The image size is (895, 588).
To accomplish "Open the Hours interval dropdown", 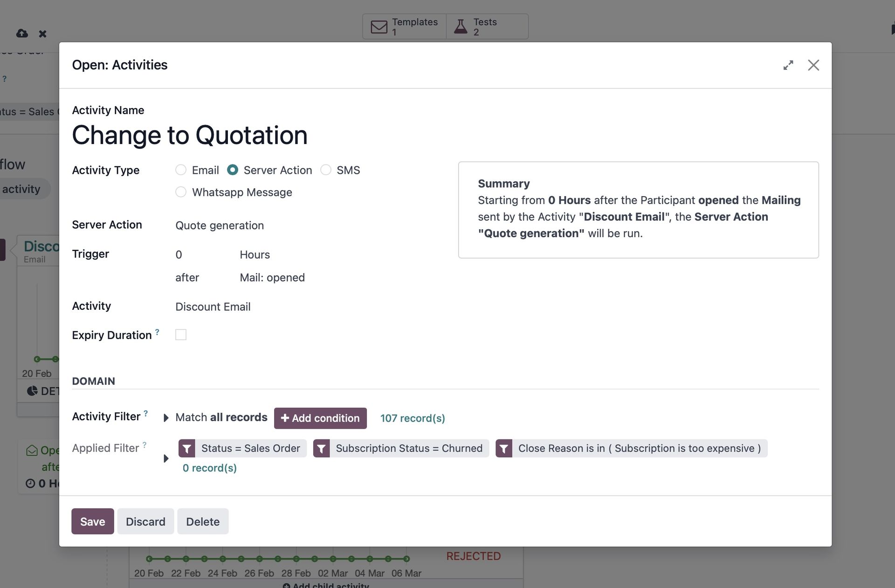I will [x=255, y=255].
